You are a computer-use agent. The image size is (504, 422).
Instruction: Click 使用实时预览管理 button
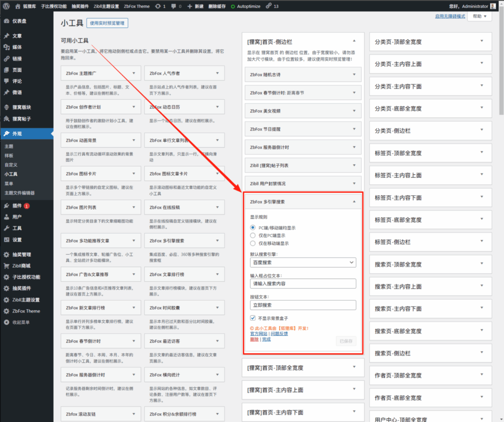click(107, 23)
